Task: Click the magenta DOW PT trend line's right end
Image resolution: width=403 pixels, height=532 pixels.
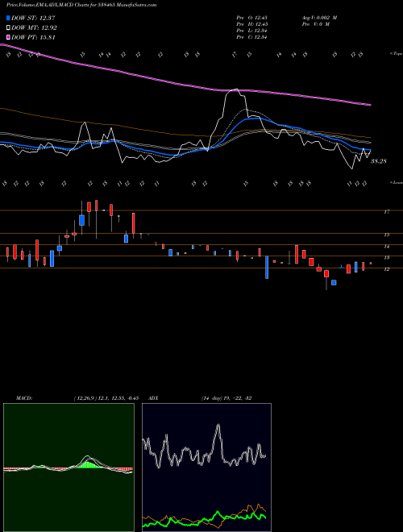Action: 369,105
